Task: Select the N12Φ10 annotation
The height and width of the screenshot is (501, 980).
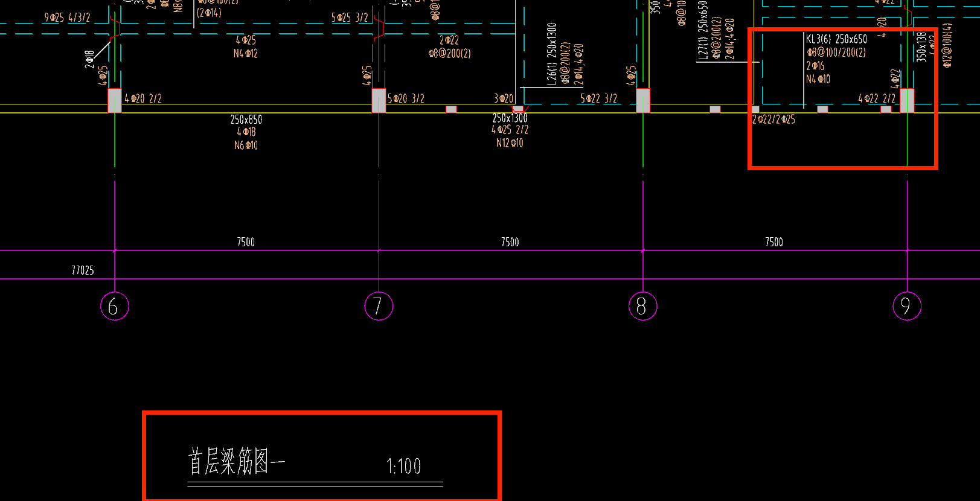Action: point(510,143)
